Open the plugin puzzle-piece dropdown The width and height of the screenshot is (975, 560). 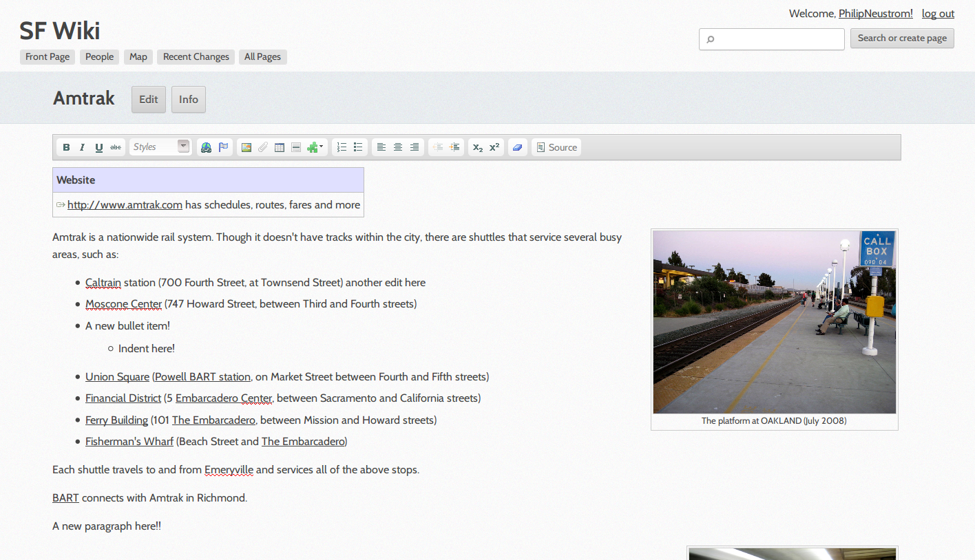pos(315,147)
